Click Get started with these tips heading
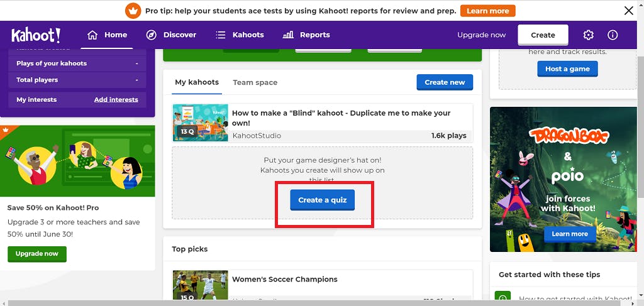The width and height of the screenshot is (644, 306). pyautogui.click(x=549, y=275)
